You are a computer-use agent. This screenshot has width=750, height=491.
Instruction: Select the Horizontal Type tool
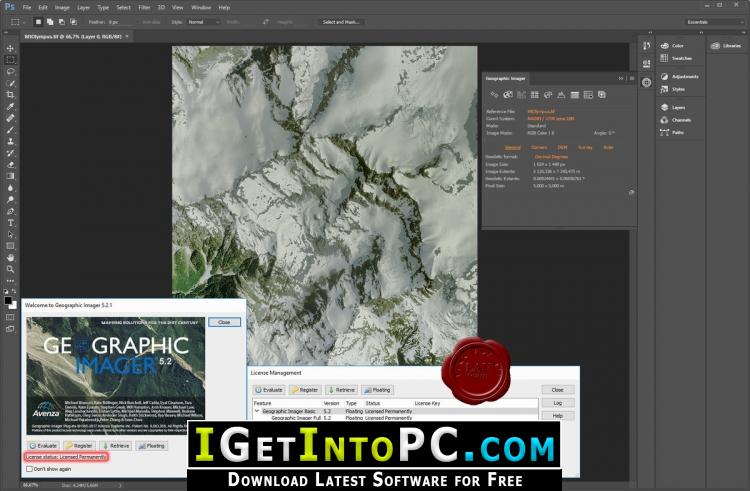pos(10,223)
